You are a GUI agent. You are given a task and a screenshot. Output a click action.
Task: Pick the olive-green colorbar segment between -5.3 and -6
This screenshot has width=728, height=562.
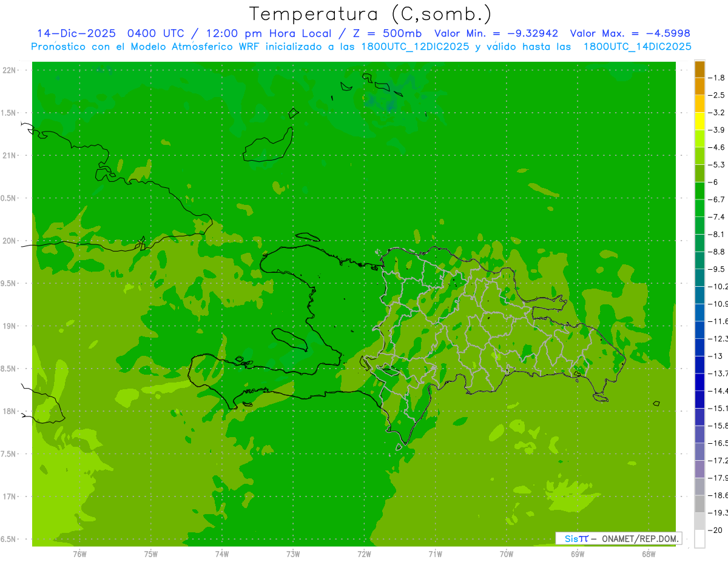[699, 173]
